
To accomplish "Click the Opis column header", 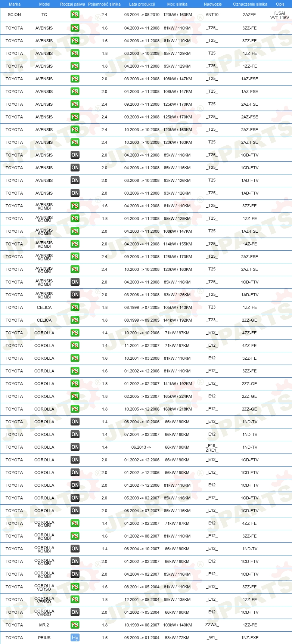I will click(280, 4).
